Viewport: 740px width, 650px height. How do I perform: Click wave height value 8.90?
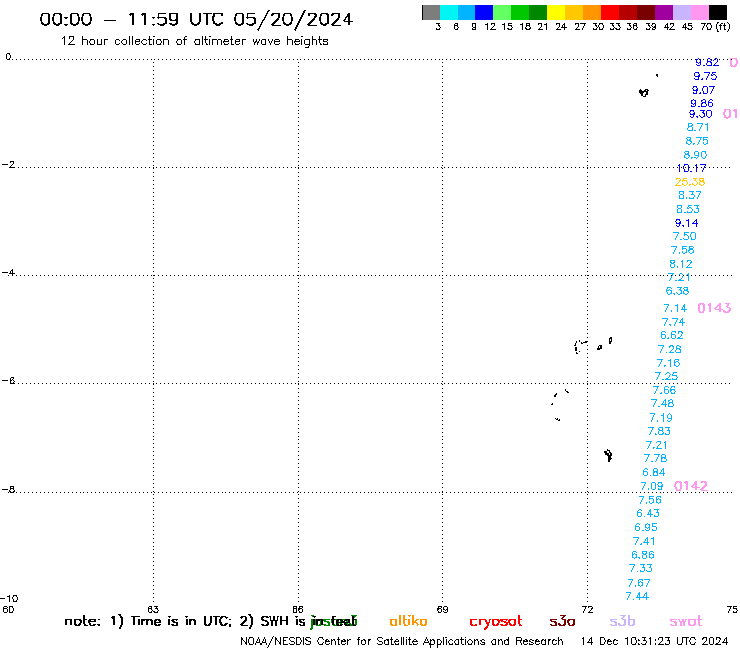click(x=695, y=155)
